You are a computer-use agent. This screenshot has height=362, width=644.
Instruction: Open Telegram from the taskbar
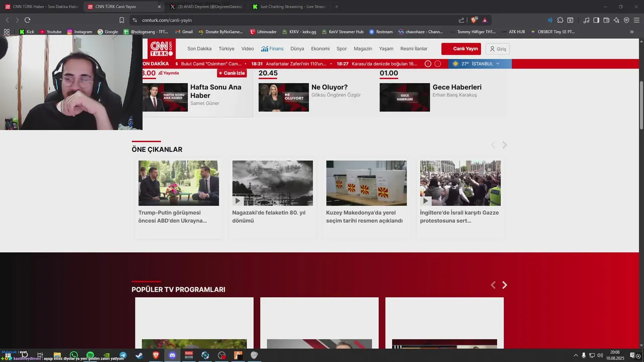[123, 355]
